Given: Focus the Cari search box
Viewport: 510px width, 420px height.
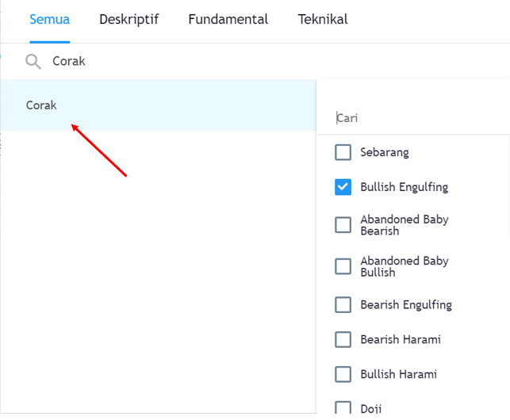Looking at the screenshot, I should tap(412, 118).
